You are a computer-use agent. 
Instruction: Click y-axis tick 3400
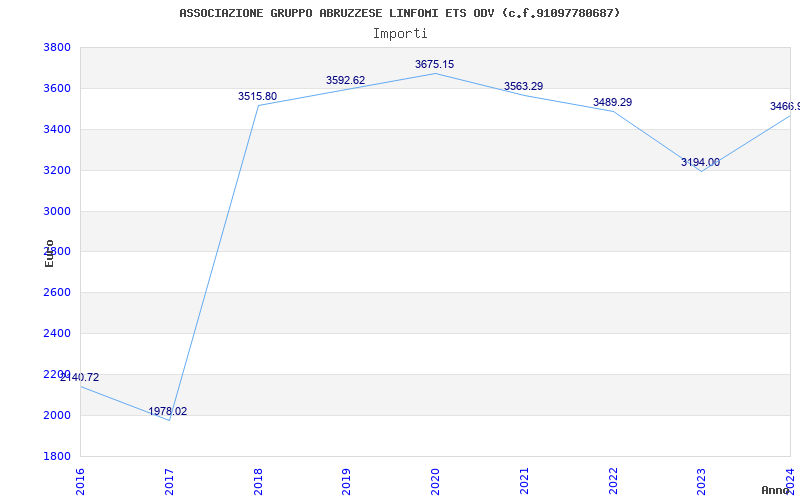[x=55, y=130]
